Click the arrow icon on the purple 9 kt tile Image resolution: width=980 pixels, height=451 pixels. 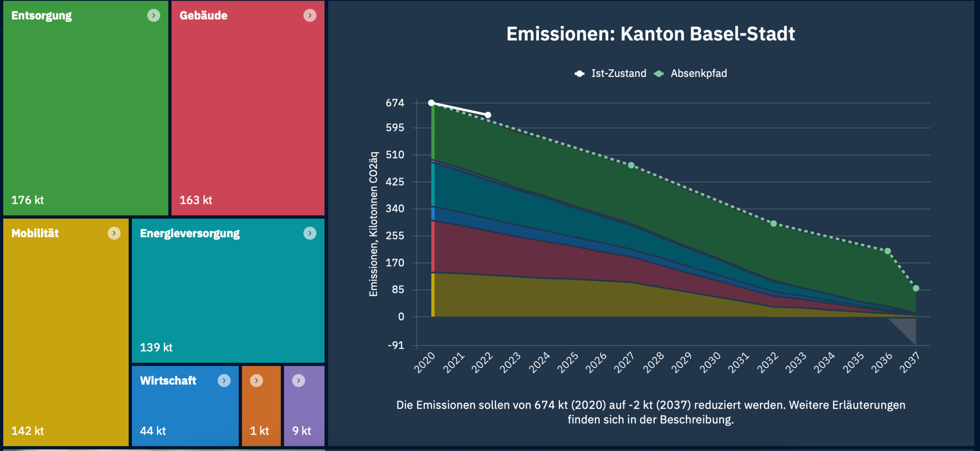[299, 381]
